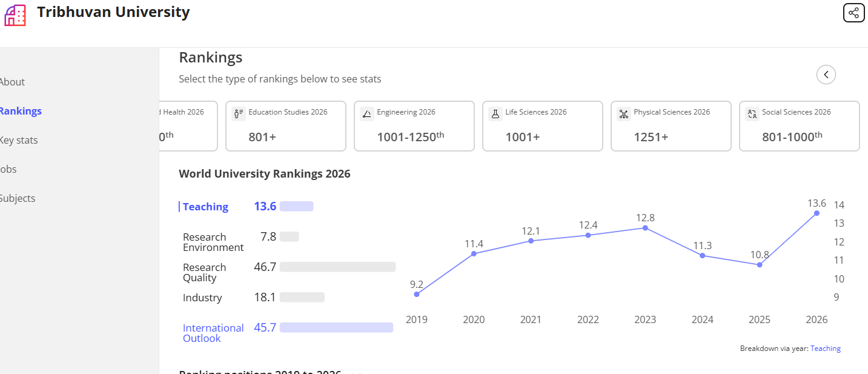Open the About sidebar section
Viewport: 868px width, 374px height.
(12, 82)
